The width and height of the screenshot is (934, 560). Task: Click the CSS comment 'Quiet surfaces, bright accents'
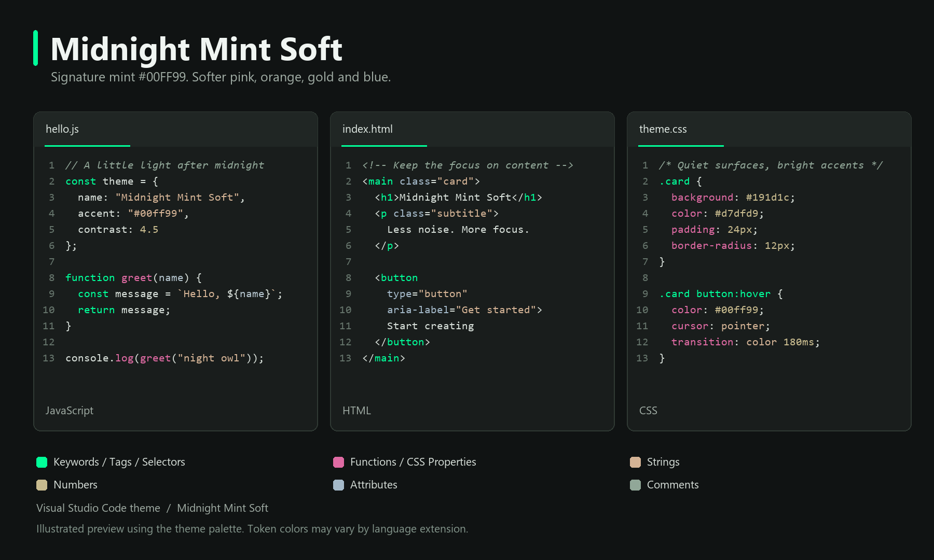[771, 165]
